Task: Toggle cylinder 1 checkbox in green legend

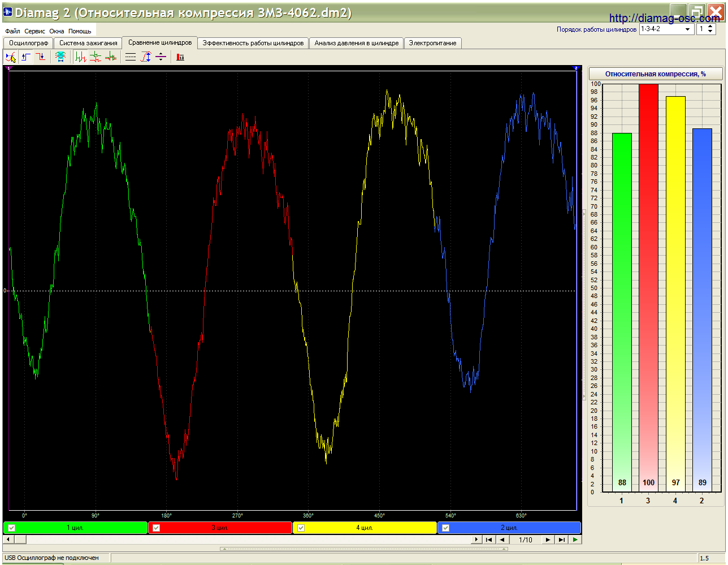Action: [x=12, y=528]
